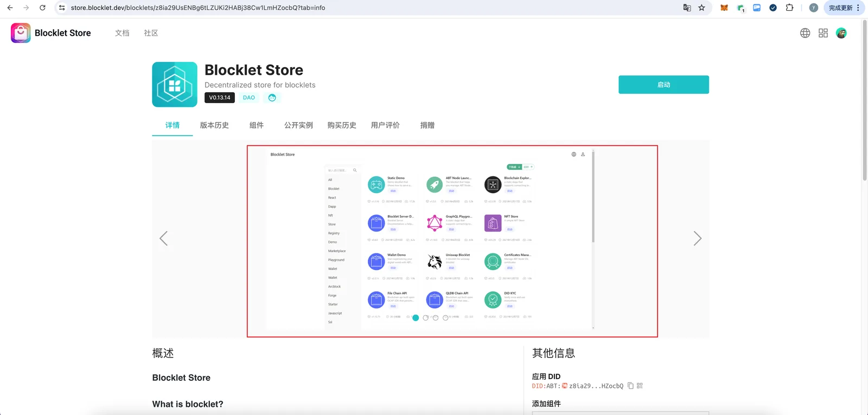The image size is (868, 415).
Task: Click the DAO badge
Action: [249, 98]
